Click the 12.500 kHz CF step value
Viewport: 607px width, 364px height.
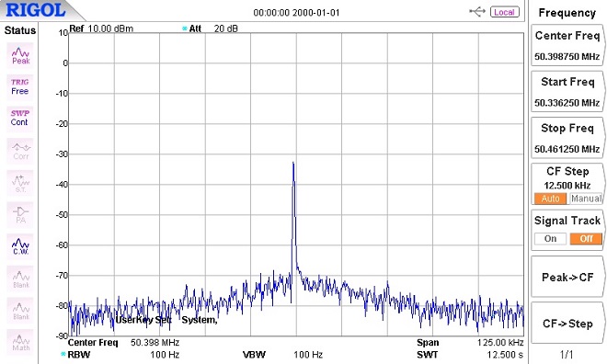[567, 186]
